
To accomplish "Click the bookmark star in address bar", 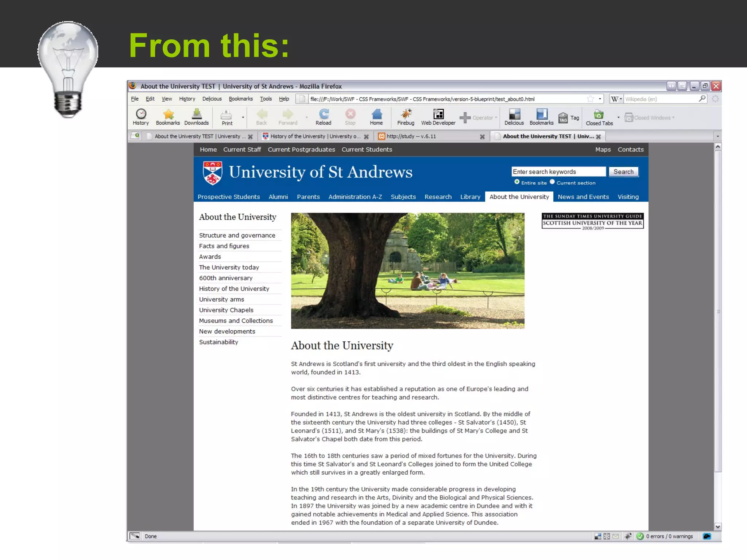I will [x=591, y=99].
